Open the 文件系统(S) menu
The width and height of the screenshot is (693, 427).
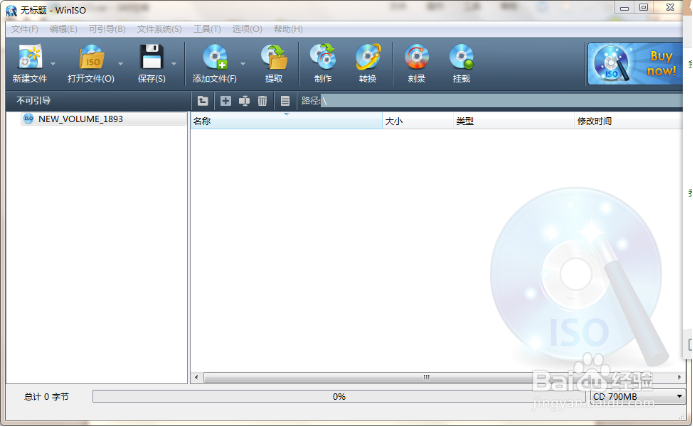point(159,29)
